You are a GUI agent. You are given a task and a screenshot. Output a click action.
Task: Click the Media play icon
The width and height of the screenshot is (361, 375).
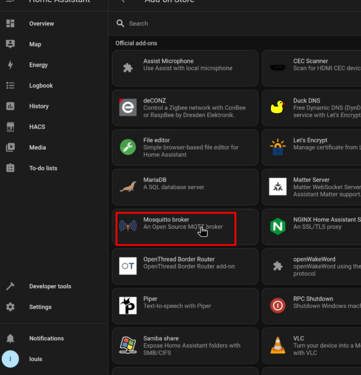[10, 147]
